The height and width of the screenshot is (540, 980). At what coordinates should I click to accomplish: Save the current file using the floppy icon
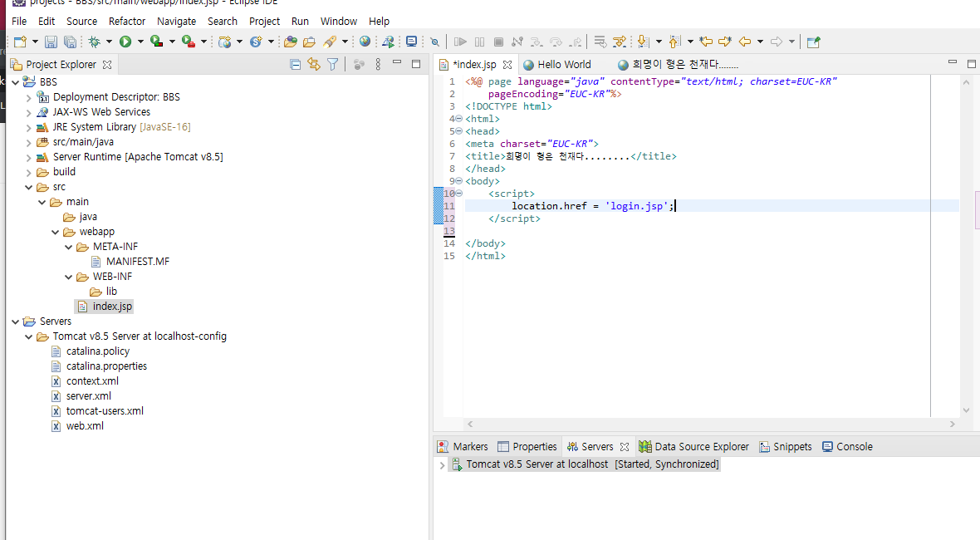coord(51,42)
